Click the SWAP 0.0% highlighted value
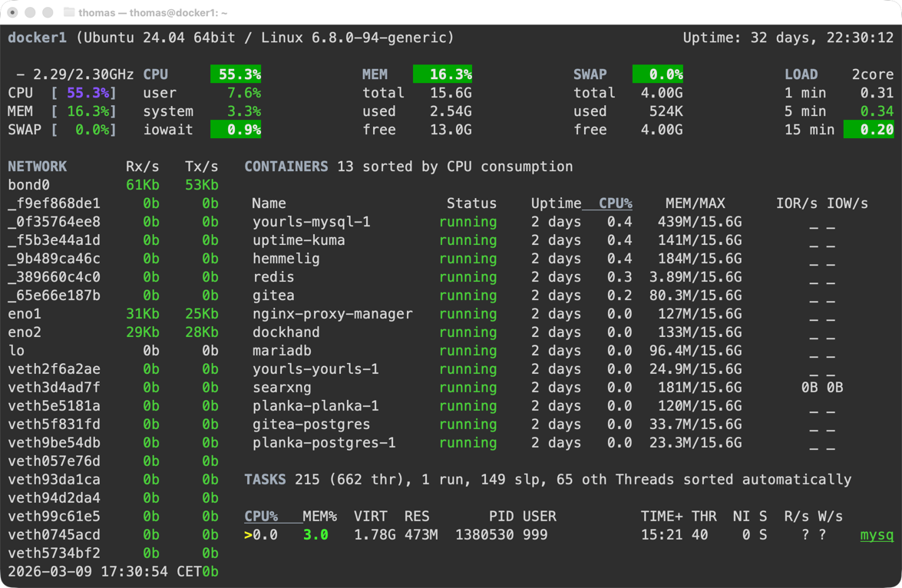The height and width of the screenshot is (588, 902). coord(658,74)
